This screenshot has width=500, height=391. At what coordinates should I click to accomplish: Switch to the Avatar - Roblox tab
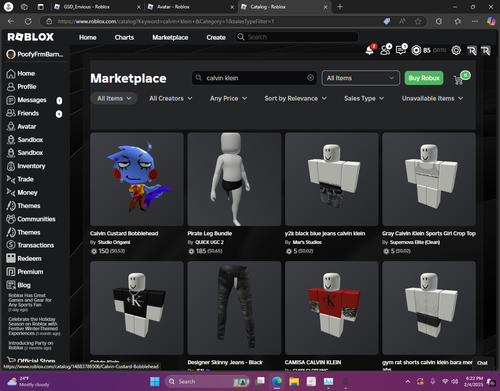pyautogui.click(x=190, y=7)
